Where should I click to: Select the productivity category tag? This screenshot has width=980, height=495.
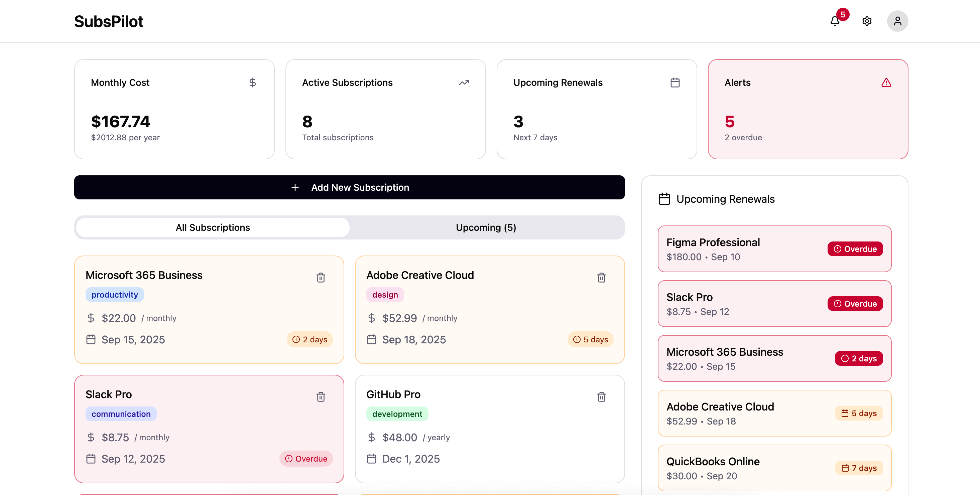tap(115, 294)
